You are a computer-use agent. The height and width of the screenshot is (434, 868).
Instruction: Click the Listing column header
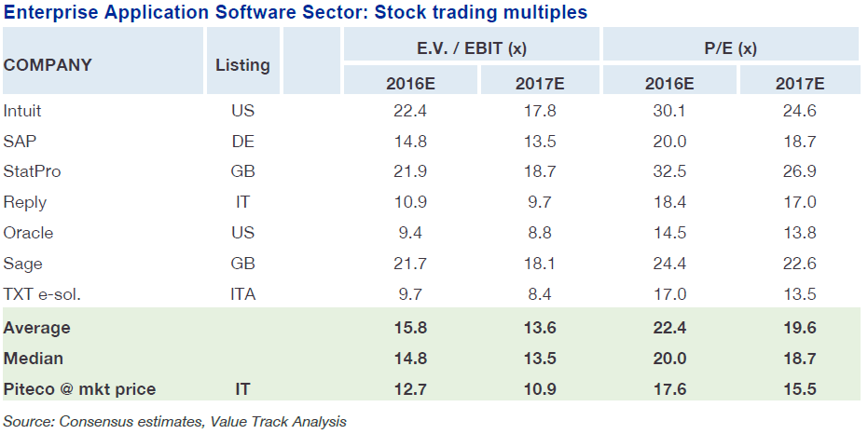coord(242,65)
